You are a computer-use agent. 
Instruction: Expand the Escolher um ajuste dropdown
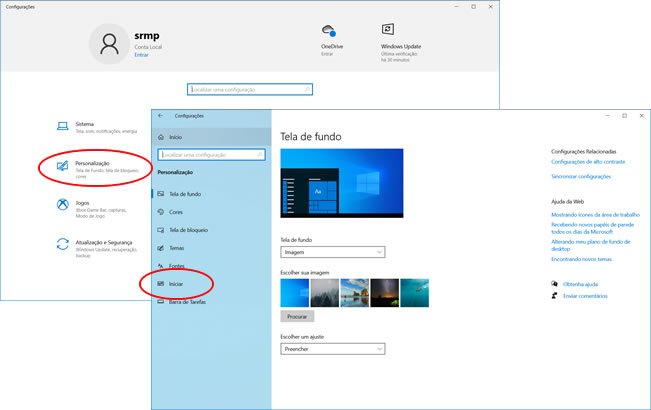click(x=332, y=348)
